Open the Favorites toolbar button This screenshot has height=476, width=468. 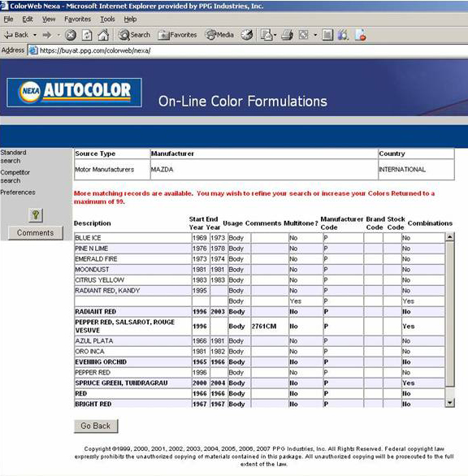(x=177, y=35)
